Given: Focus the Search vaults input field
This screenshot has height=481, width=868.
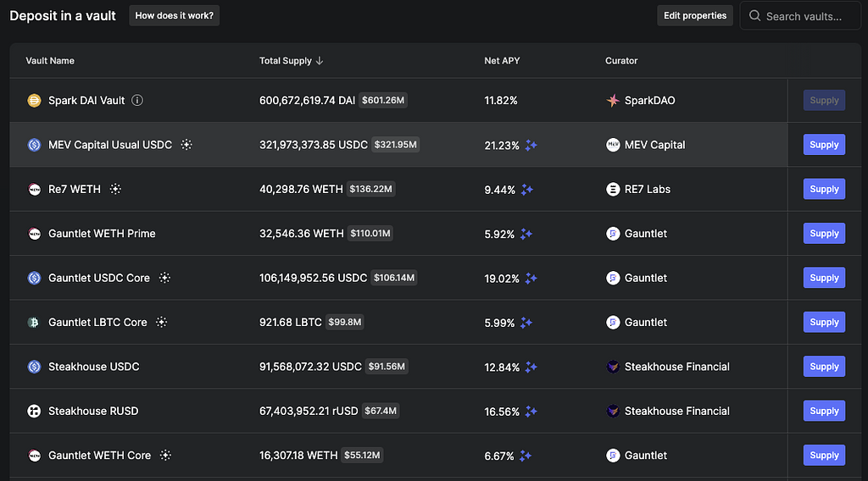Looking at the screenshot, I should tap(807, 16).
